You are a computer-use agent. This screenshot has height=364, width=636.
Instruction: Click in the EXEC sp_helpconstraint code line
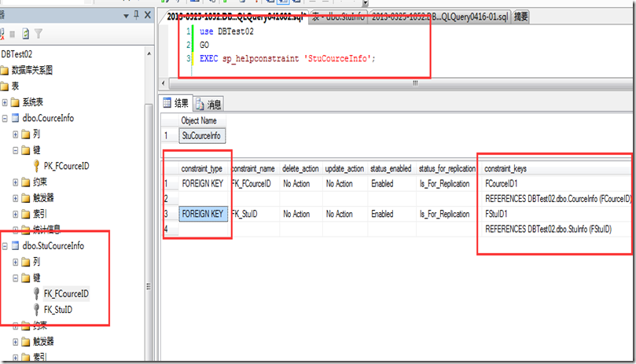click(287, 58)
